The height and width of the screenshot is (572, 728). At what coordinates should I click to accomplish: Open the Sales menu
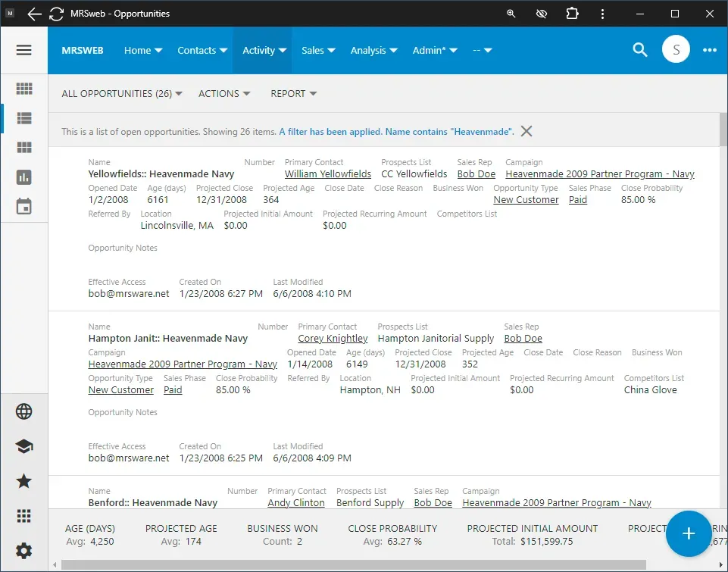tap(318, 50)
